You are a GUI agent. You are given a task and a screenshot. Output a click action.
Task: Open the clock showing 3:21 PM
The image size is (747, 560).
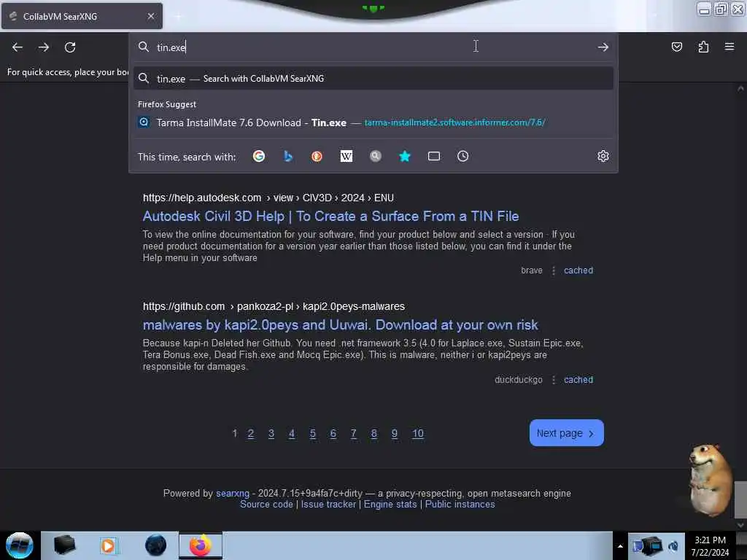coord(710,545)
